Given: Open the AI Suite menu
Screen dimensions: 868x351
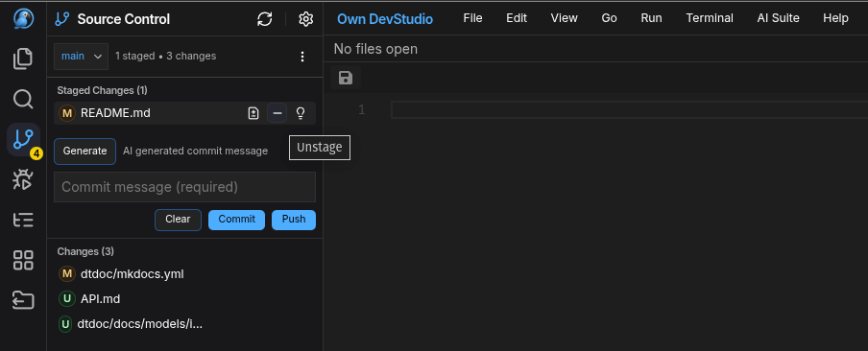Looking at the screenshot, I should (x=779, y=18).
